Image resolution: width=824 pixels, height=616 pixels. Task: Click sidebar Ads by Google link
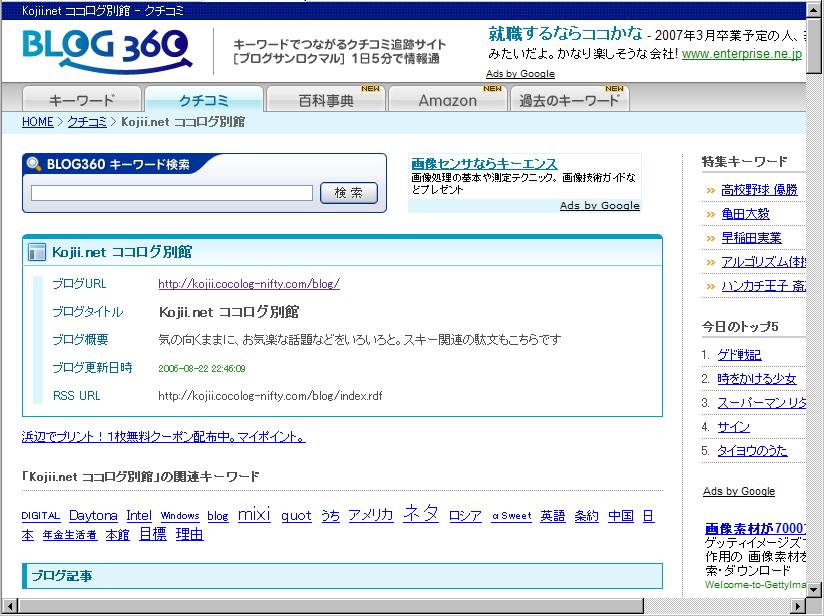[x=739, y=491]
